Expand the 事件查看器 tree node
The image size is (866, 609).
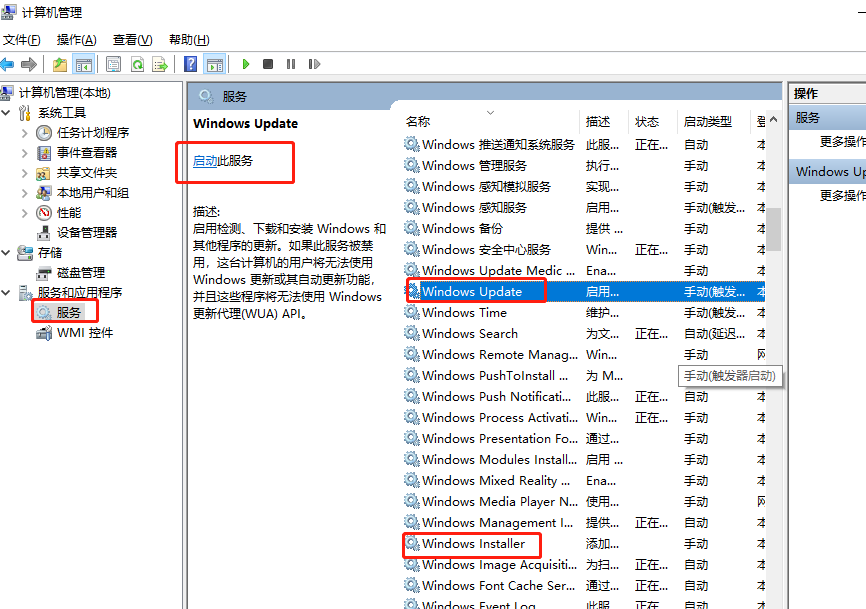tap(26, 153)
